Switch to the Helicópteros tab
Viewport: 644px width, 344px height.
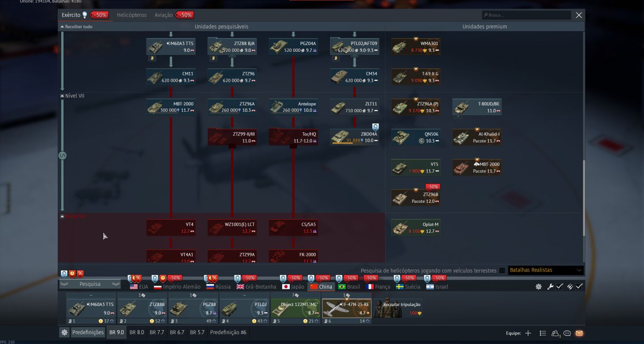[x=131, y=15]
